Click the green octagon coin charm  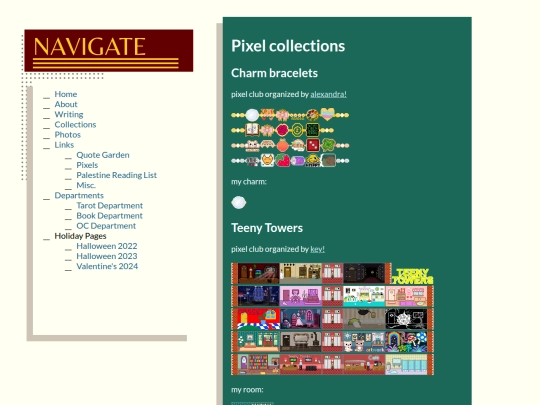tap(297, 130)
